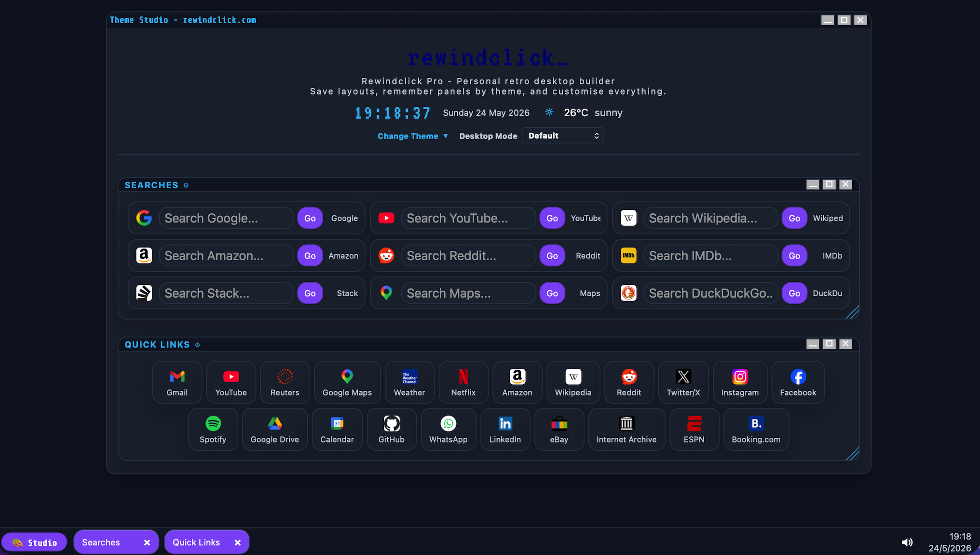
Task: Click Go next to Search Maps
Action: (552, 293)
